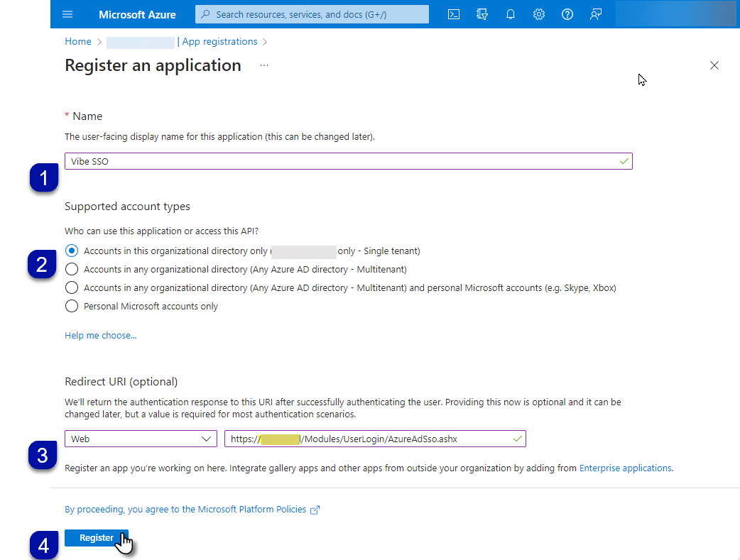Click the Microsoft Azure logo text
The width and height of the screenshot is (740, 560).
(x=137, y=15)
